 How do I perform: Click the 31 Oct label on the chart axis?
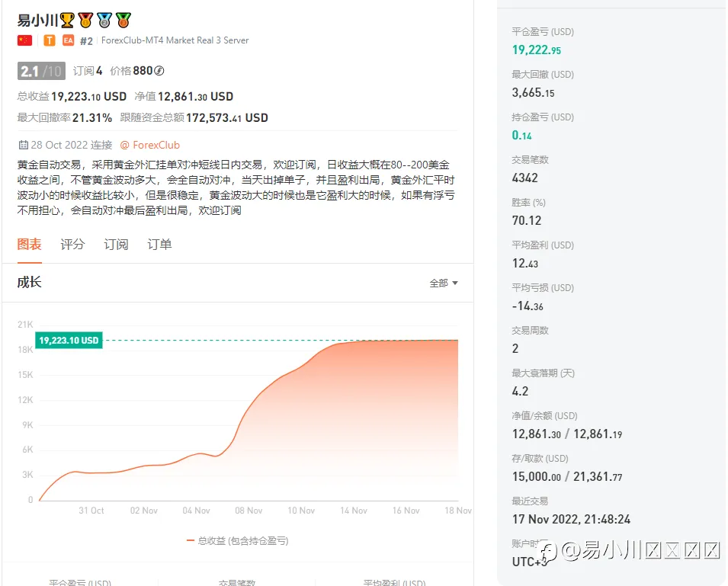coord(91,511)
